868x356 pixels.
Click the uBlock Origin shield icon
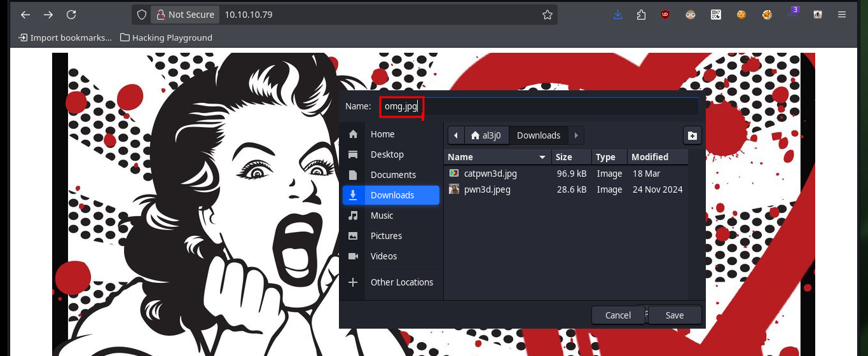pos(665,15)
